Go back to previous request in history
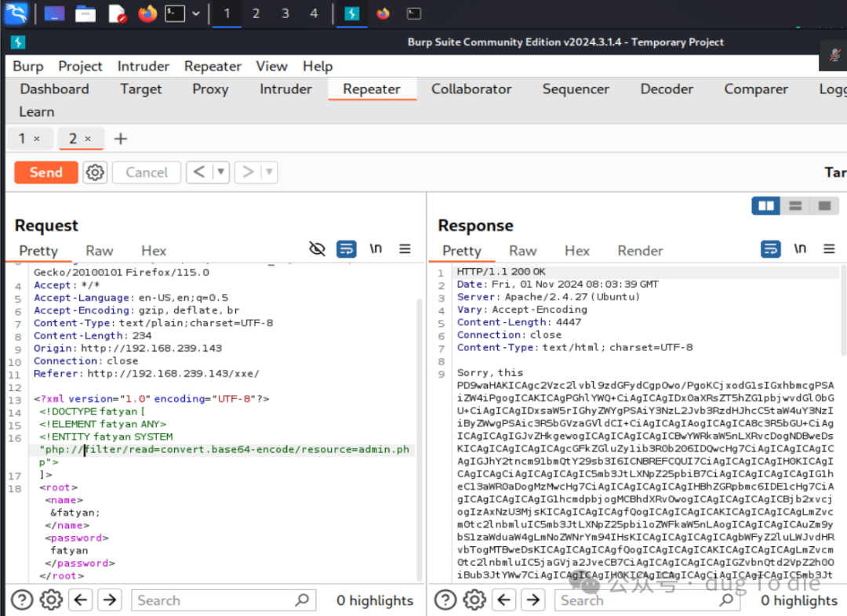 click(198, 172)
